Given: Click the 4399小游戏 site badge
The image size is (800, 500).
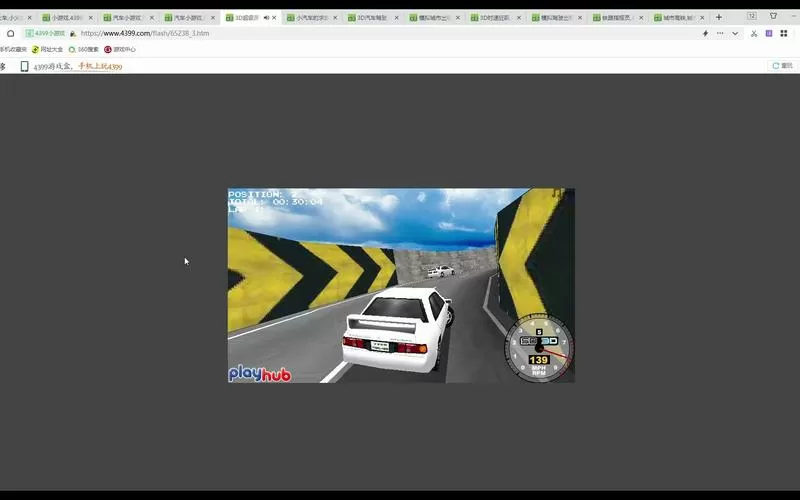Looking at the screenshot, I should pyautogui.click(x=45, y=33).
